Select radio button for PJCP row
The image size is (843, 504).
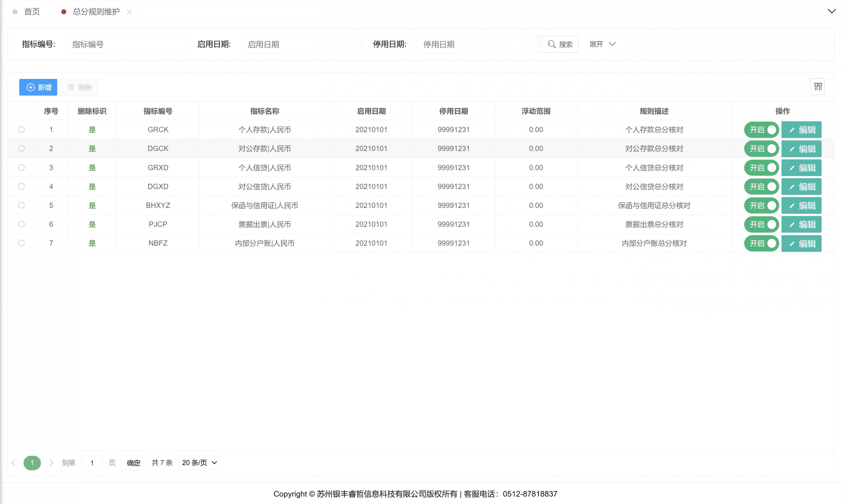point(21,224)
